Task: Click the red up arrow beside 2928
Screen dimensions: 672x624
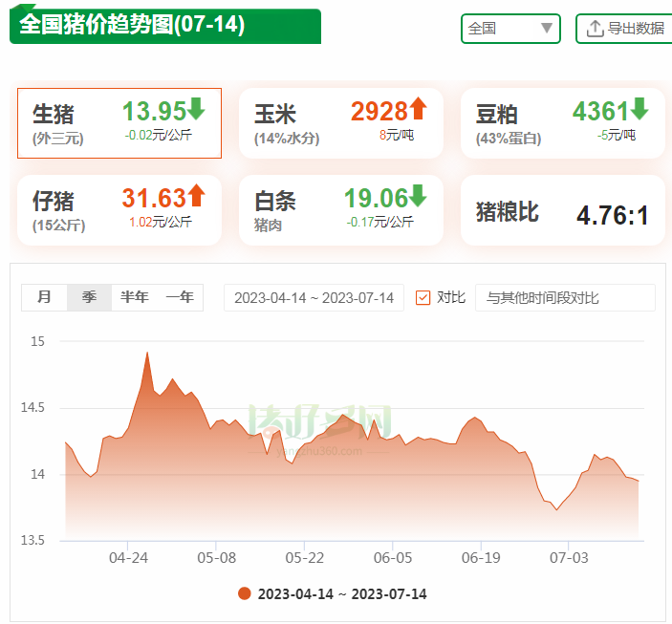Action: tap(418, 109)
